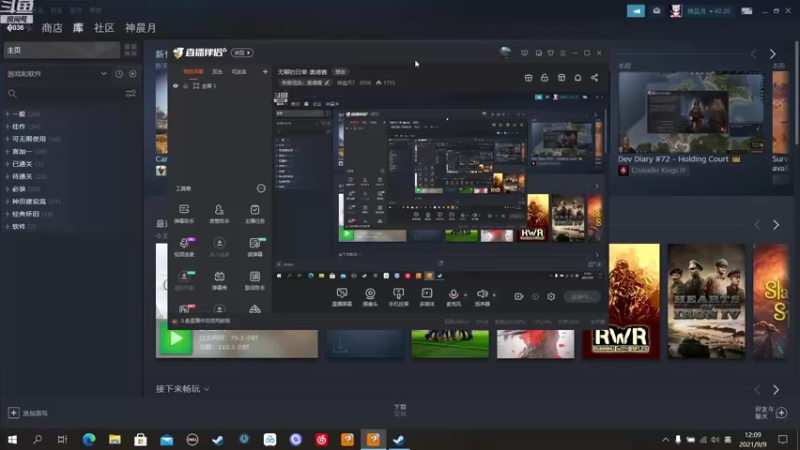This screenshot has height=450, width=800.
Task: Open File Explorer from the taskbar
Action: point(115,439)
